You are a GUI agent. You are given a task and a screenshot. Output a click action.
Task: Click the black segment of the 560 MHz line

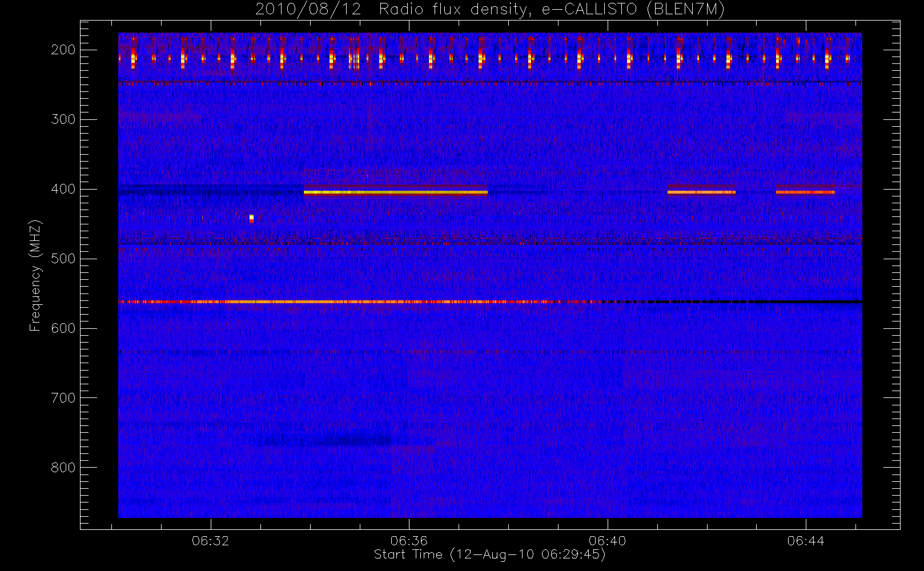[x=732, y=301]
